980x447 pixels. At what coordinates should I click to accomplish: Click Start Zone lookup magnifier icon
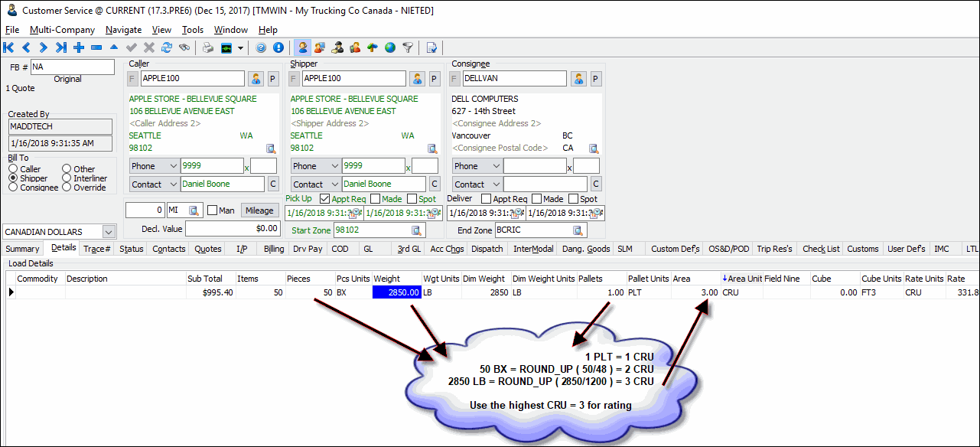pos(417,230)
